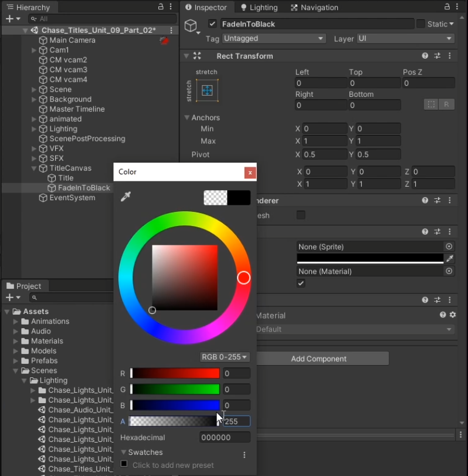Expand the Animations folder in Assets
468x476 pixels.
[x=16, y=322]
